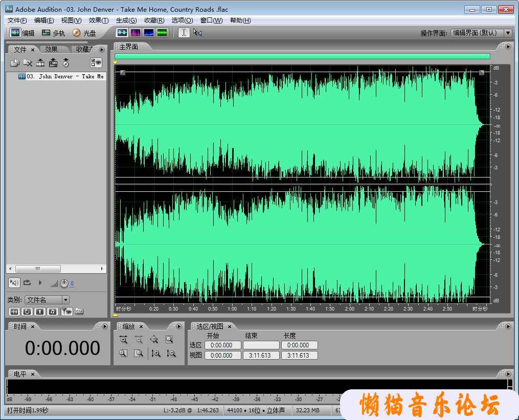519x420 pixels.
Task: Toggle show loop files filter
Action: pyautogui.click(x=27, y=312)
